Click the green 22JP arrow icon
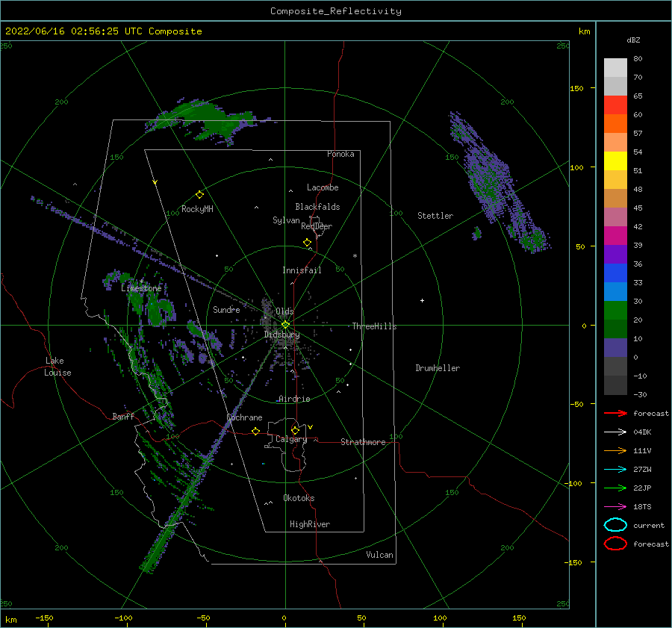The image size is (672, 628). pos(615,488)
